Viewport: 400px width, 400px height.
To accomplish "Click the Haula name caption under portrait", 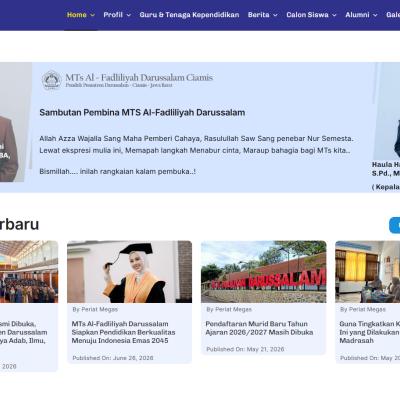I will [x=386, y=169].
